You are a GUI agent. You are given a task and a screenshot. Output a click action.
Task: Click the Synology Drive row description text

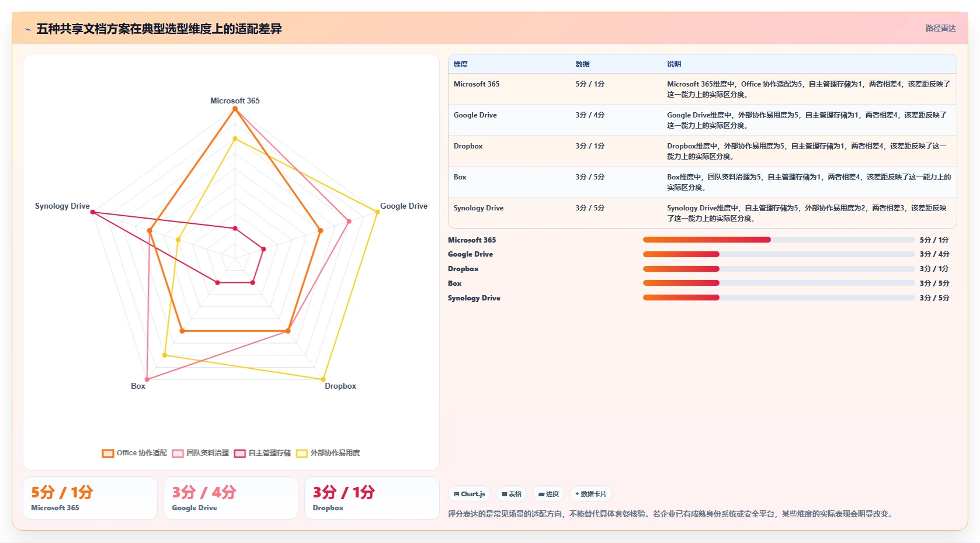[x=807, y=213]
